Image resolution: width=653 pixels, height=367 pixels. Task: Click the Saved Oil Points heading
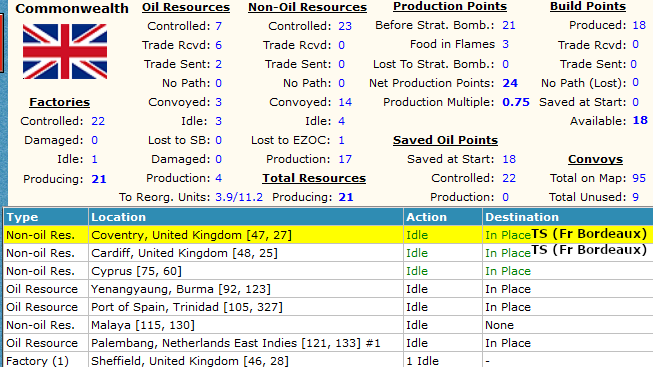445,140
